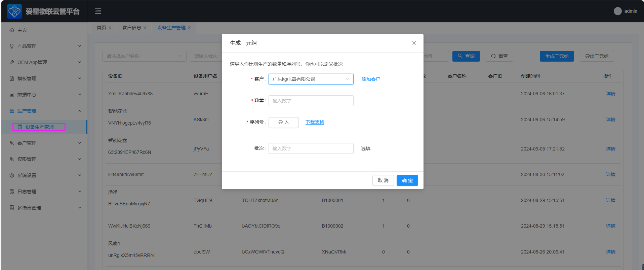Expand the 多语言管理 menu chevron
Viewport: 644px width, 270px height.
tap(80, 208)
